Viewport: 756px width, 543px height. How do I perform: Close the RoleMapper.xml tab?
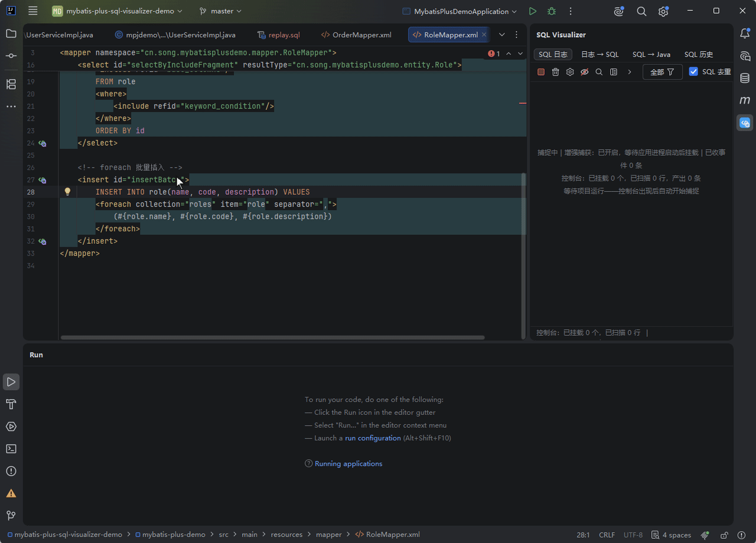pos(484,35)
